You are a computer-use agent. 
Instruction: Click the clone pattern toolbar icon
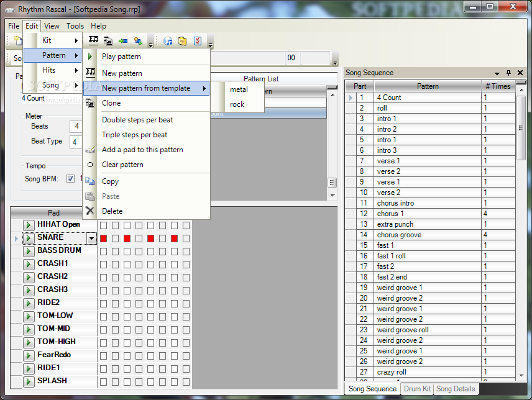click(108, 41)
